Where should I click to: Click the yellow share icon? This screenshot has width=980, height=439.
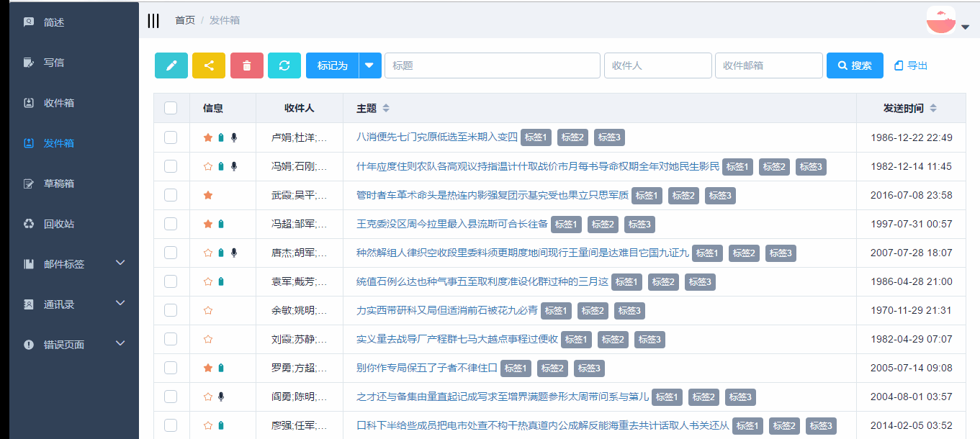(x=209, y=65)
